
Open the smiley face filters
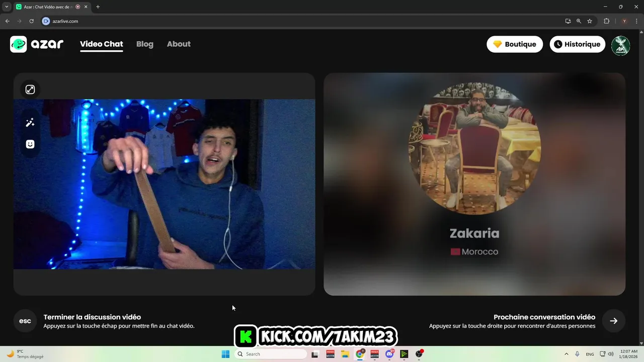pos(30,144)
